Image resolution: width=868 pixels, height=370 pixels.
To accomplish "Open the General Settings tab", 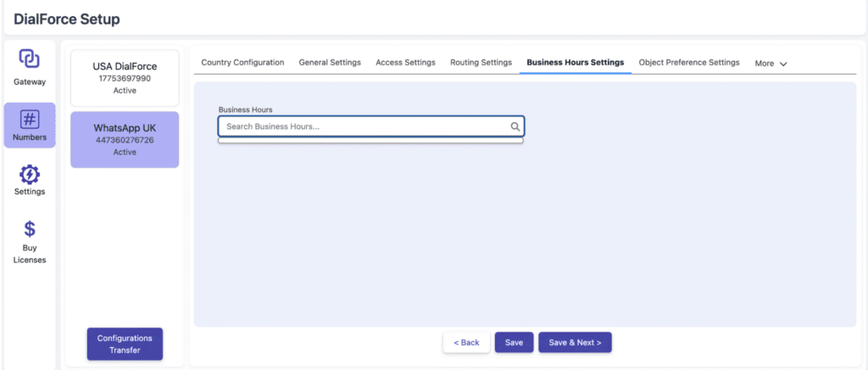I will (x=330, y=63).
